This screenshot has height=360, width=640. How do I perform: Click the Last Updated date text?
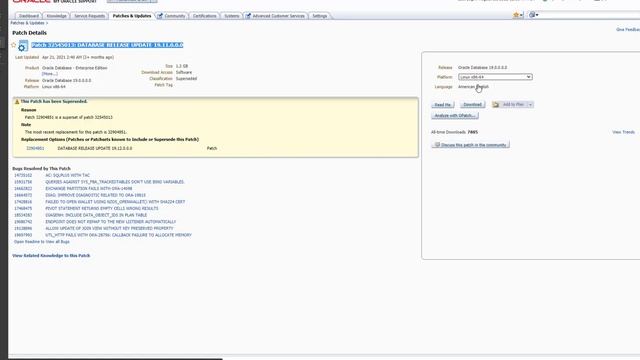[78, 58]
